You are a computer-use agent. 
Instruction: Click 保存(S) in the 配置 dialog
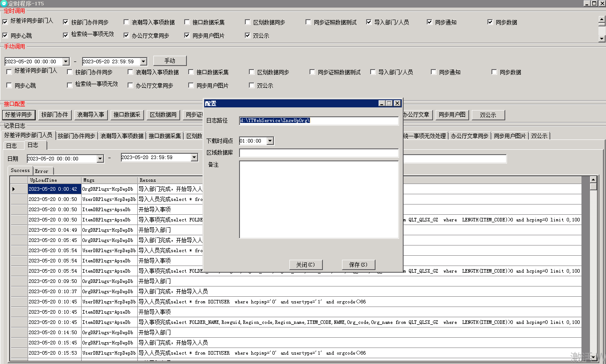pyautogui.click(x=359, y=265)
